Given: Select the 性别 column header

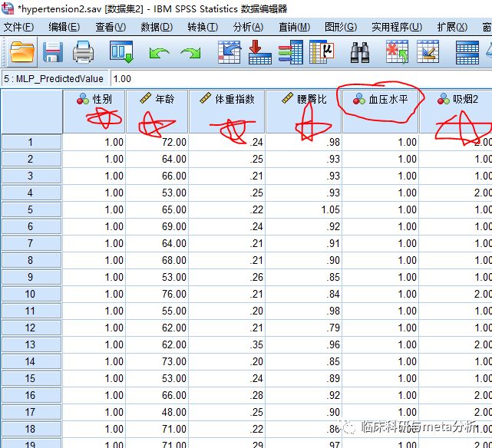Looking at the screenshot, I should click(x=94, y=111).
